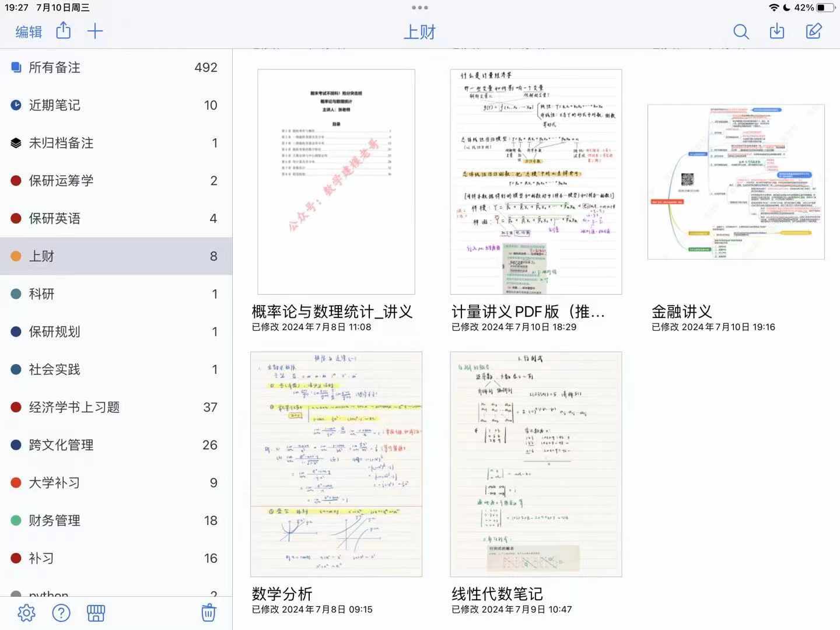Tap the date 已修改 2024年7月10日 19:16
This screenshot has height=630, width=840.
[713, 327]
